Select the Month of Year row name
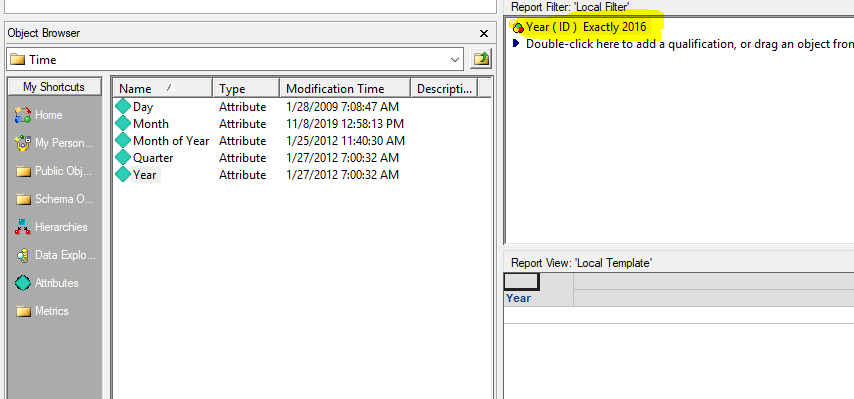Viewport: 854px width, 399px height. coord(171,140)
